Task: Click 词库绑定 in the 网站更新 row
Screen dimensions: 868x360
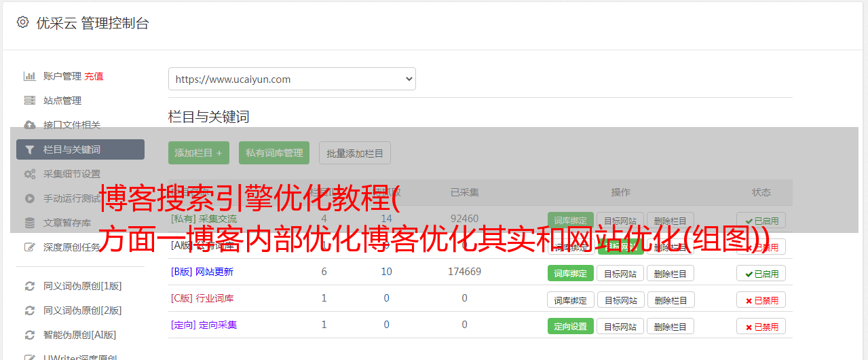Action: point(570,273)
